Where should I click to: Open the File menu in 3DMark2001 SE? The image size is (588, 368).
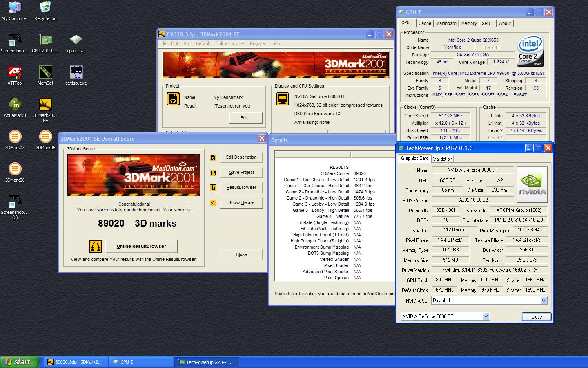point(163,43)
